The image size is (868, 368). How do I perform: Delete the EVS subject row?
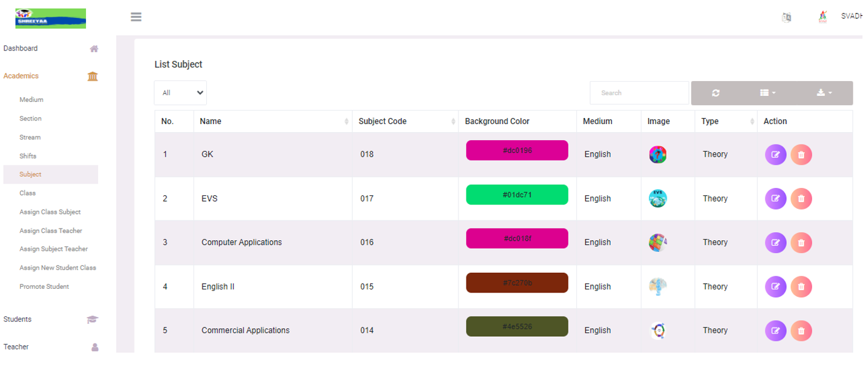pos(801,198)
